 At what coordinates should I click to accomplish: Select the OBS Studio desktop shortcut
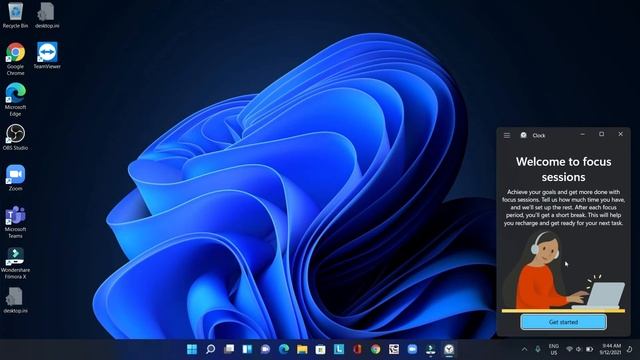pos(16,137)
